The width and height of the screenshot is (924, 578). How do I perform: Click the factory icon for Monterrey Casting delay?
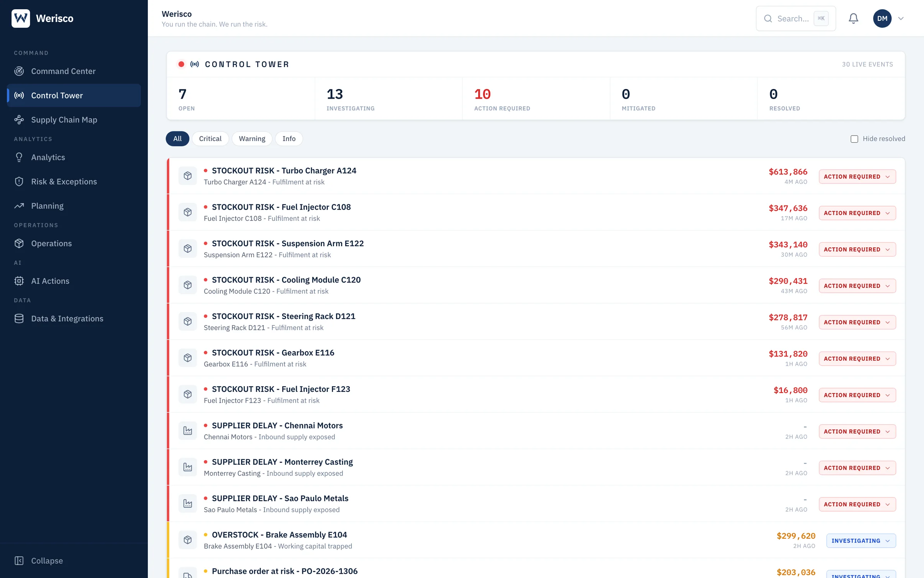(x=187, y=467)
